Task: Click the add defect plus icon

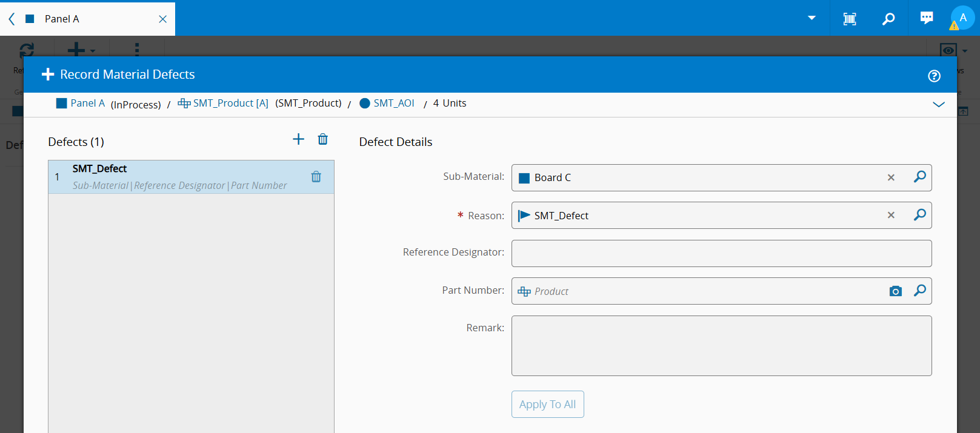Action: (x=298, y=139)
